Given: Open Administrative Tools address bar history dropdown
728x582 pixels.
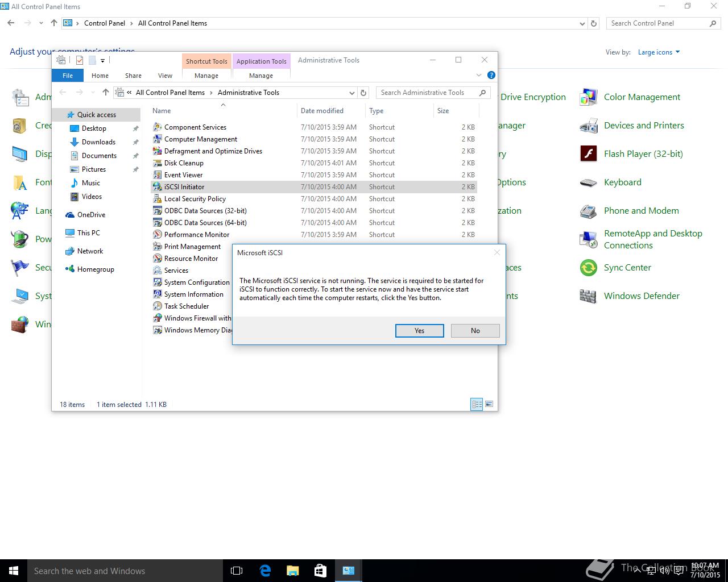Looking at the screenshot, I should click(352, 93).
